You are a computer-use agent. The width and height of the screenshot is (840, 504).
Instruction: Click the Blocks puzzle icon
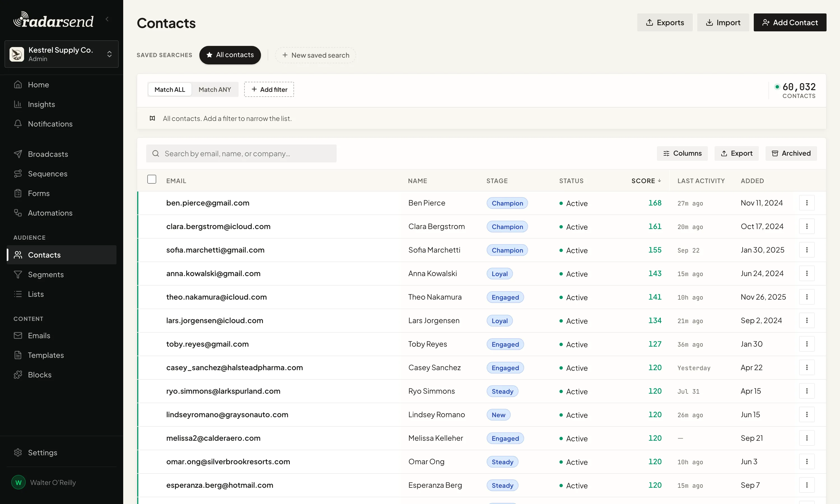(18, 375)
